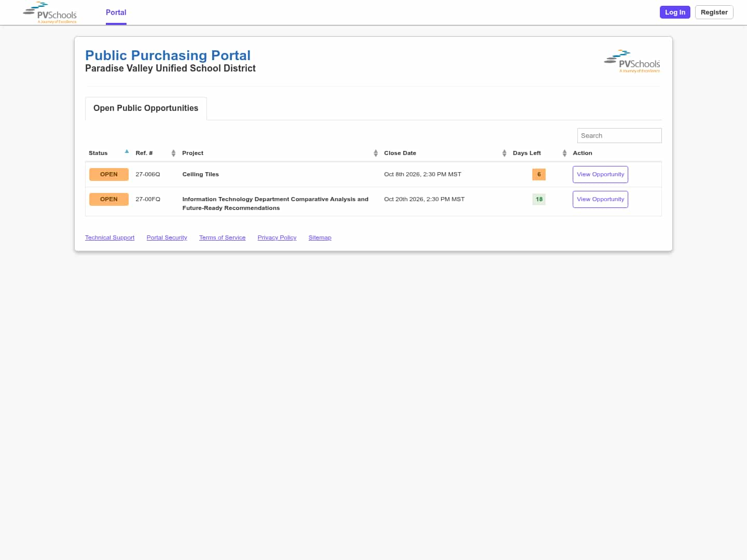Click the orange 6 days left badge
The image size is (747, 560).
point(539,174)
